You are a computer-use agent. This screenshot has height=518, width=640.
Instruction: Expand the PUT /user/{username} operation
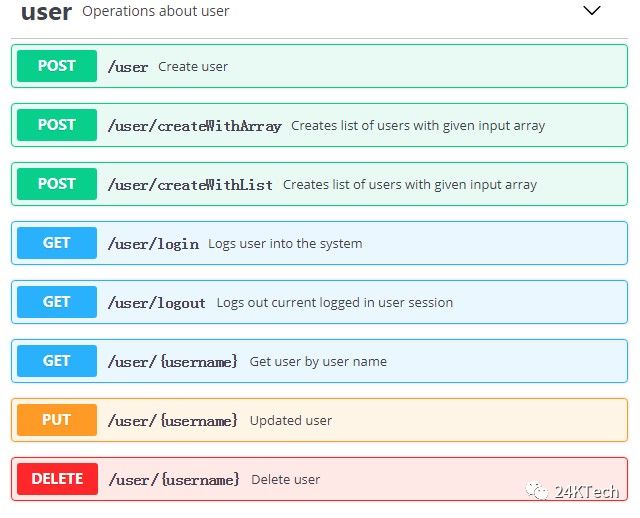pos(319,420)
